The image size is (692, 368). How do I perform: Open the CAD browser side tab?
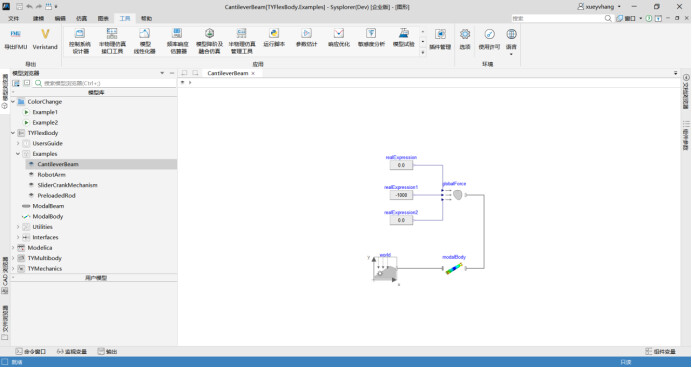[5, 276]
